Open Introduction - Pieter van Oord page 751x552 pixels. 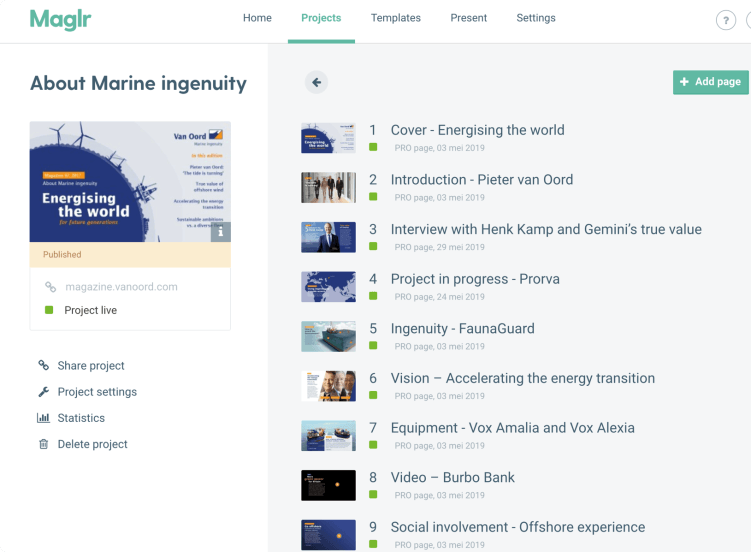(482, 180)
